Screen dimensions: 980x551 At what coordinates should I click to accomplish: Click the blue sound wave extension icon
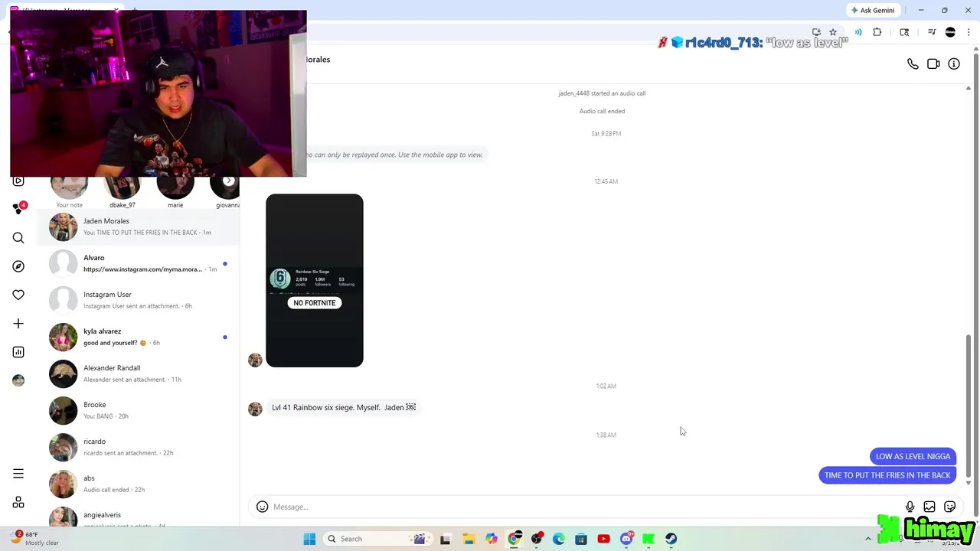coord(858,32)
